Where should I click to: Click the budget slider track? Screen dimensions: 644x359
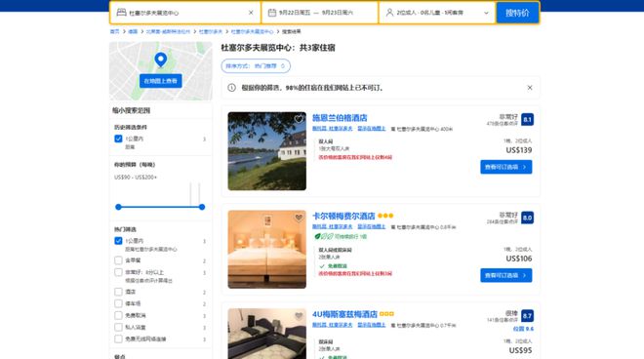pos(160,207)
